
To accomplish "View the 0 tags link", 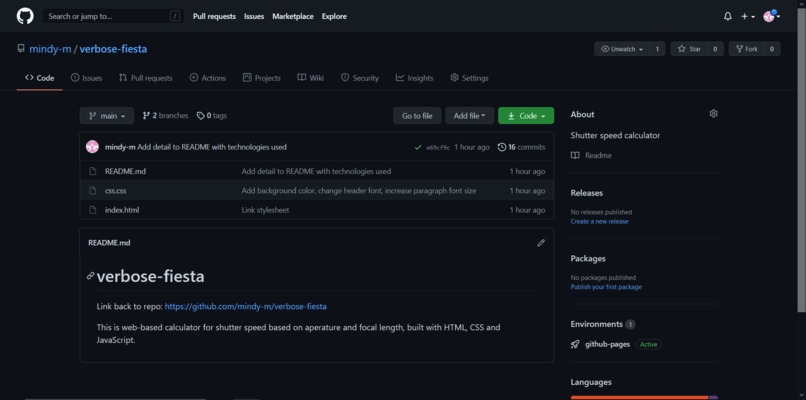I will 212,116.
